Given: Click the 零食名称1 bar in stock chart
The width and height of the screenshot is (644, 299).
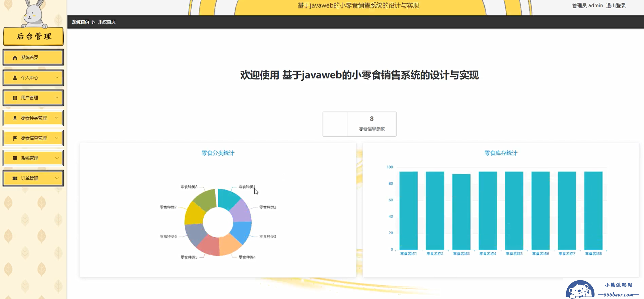Looking at the screenshot, I should pyautogui.click(x=408, y=211).
